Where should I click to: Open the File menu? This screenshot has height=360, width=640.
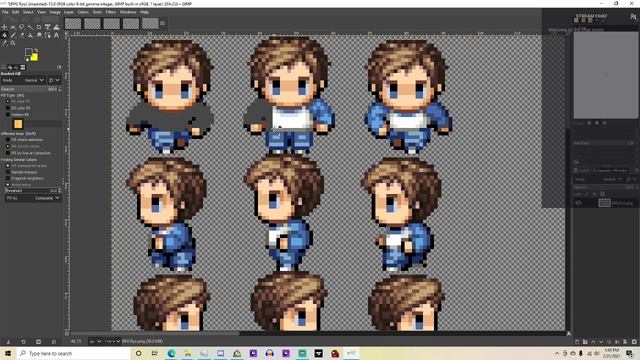[5, 12]
